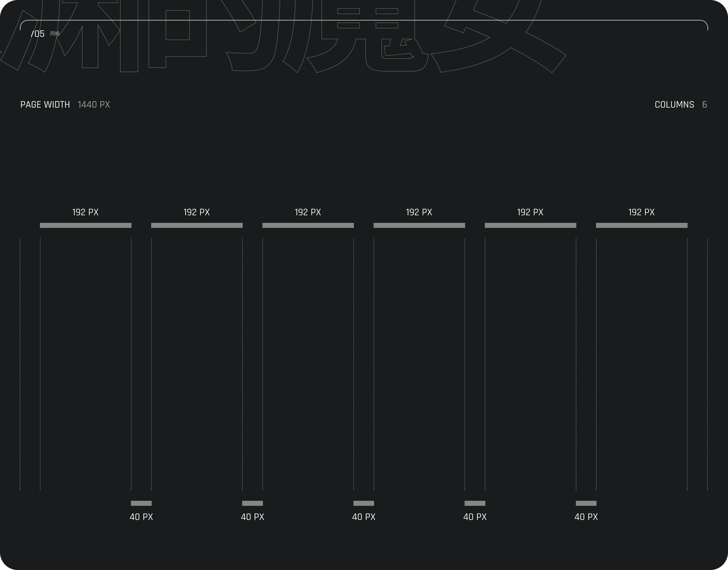Click the second gray column bar from left
Image resolution: width=728 pixels, height=570 pixels.
coord(197,225)
